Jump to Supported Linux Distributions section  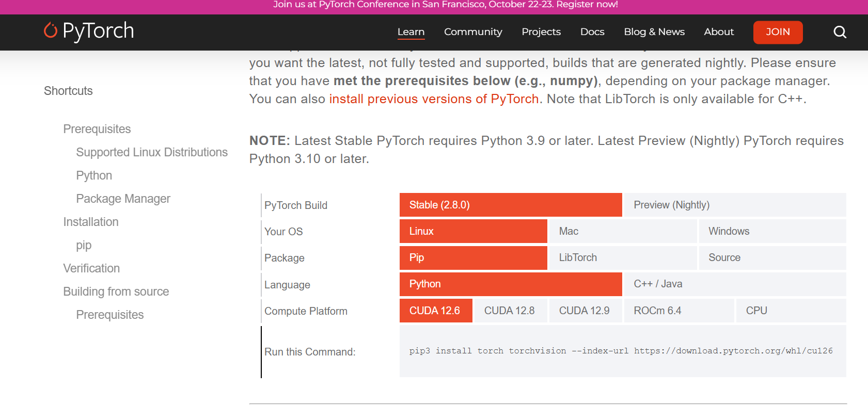click(152, 152)
